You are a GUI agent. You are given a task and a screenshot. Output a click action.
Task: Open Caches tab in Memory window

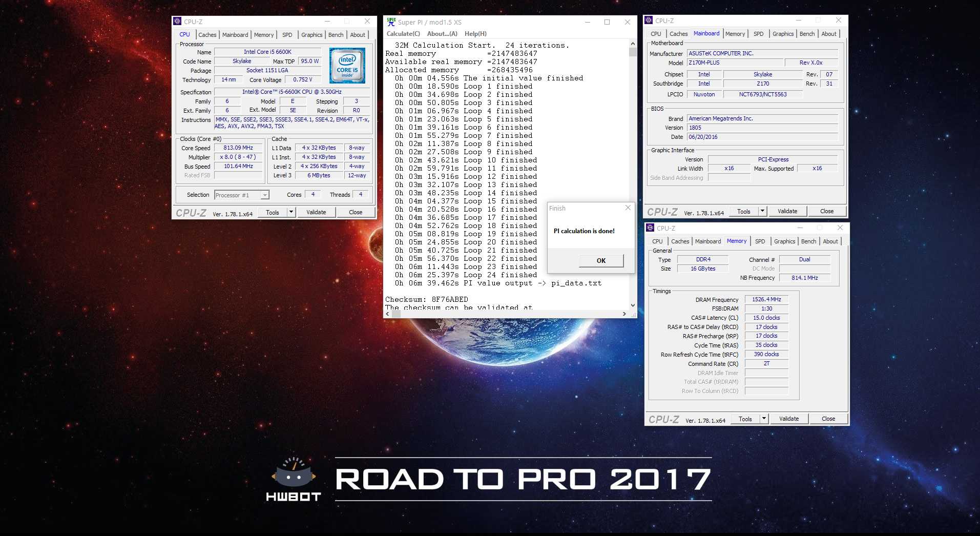pyautogui.click(x=680, y=241)
